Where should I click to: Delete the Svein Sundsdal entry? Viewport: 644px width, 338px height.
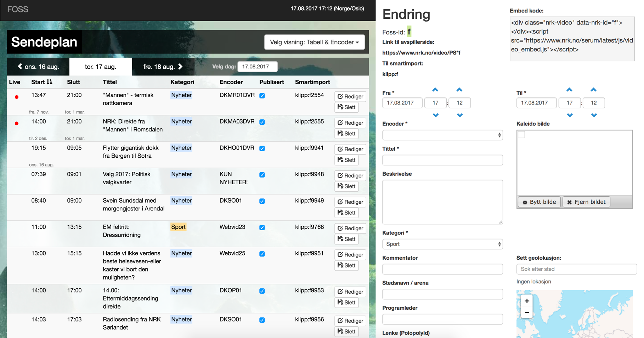pyautogui.click(x=346, y=213)
